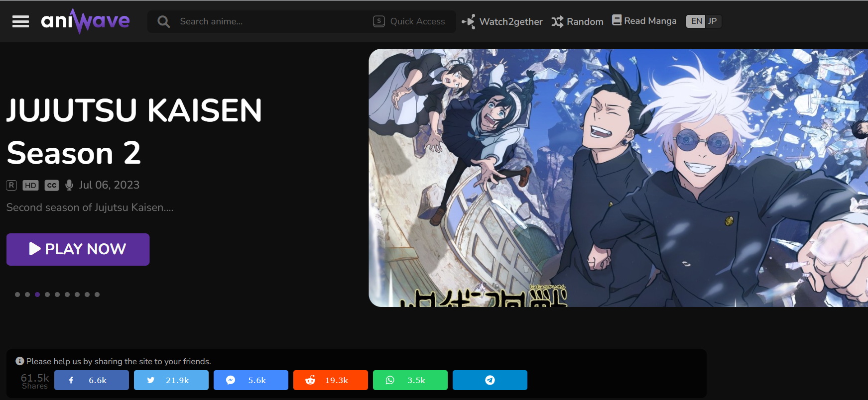Click the 61.5k Shares counter

35,381
